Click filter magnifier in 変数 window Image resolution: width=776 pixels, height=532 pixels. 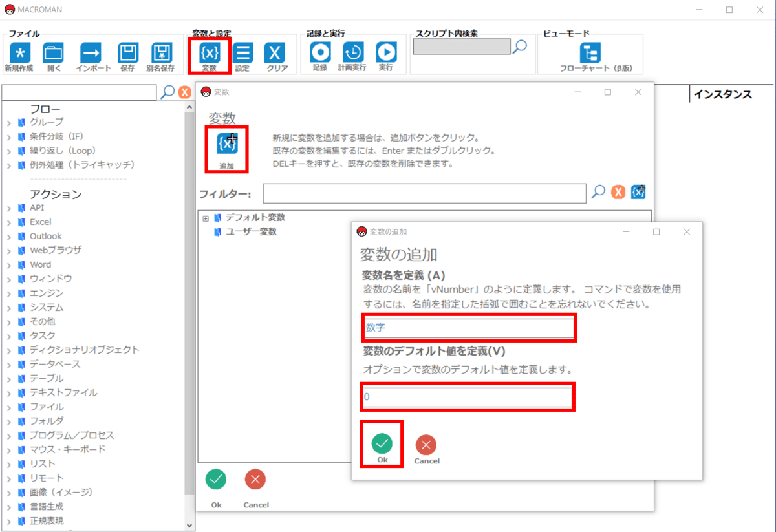[x=599, y=192]
